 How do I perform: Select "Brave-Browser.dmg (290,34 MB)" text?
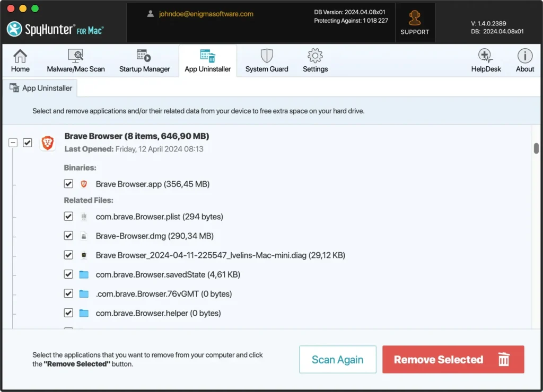click(x=155, y=236)
